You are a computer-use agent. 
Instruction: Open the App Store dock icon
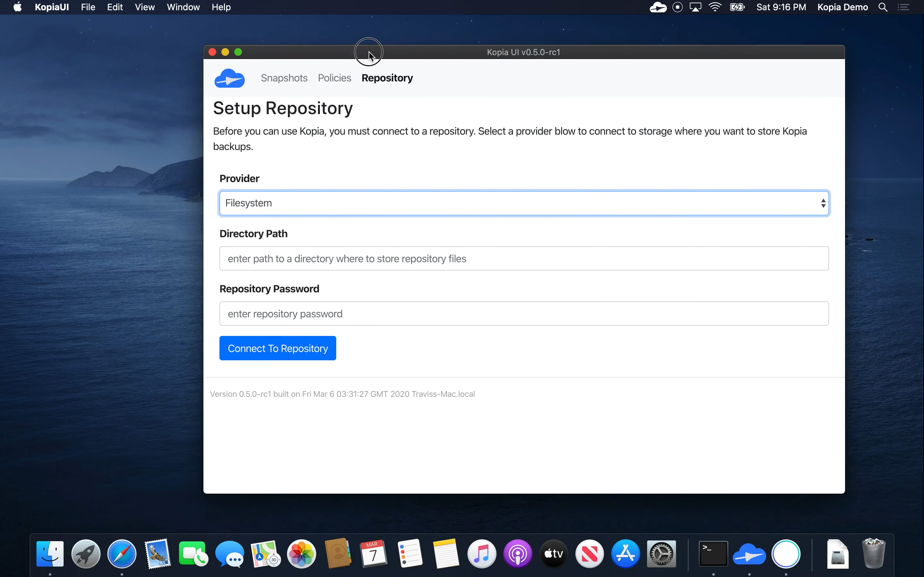point(625,554)
